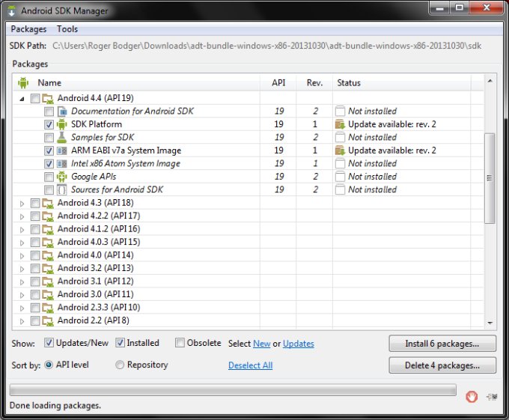
Task: Open the SDK Manager log icon at bottom right
Action: [492, 397]
